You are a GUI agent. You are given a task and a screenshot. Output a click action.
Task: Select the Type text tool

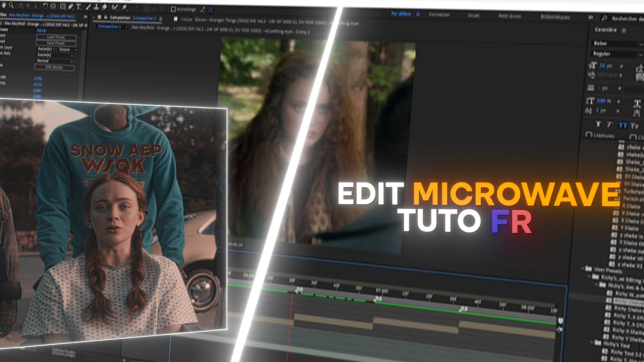coord(78,7)
